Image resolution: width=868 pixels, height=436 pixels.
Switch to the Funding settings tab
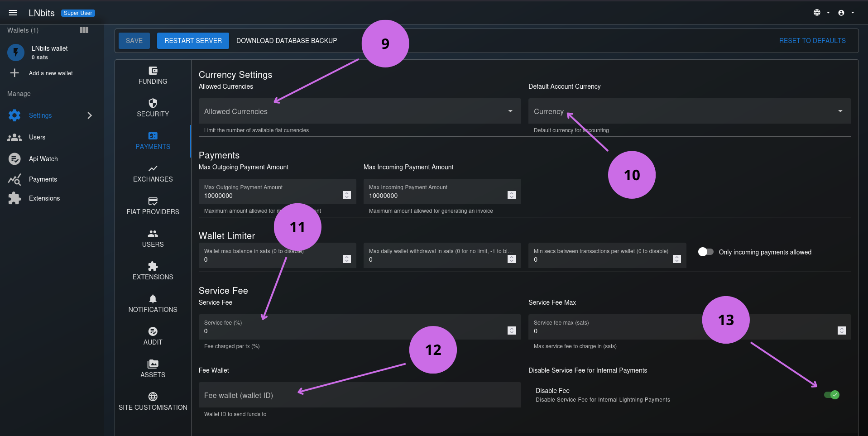(x=153, y=76)
